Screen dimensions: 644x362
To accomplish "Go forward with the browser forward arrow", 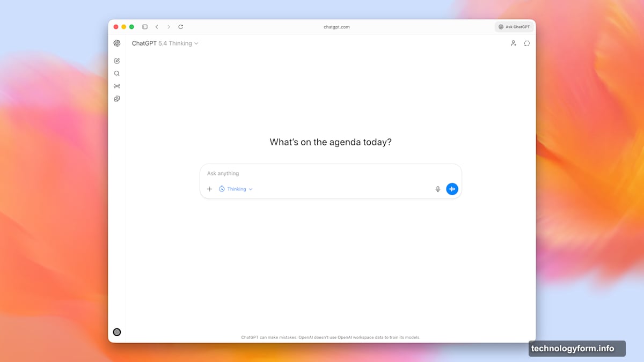I will tap(169, 27).
